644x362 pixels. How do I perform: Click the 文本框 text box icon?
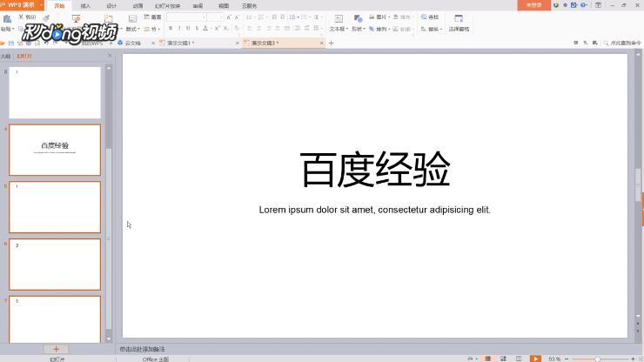339,19
